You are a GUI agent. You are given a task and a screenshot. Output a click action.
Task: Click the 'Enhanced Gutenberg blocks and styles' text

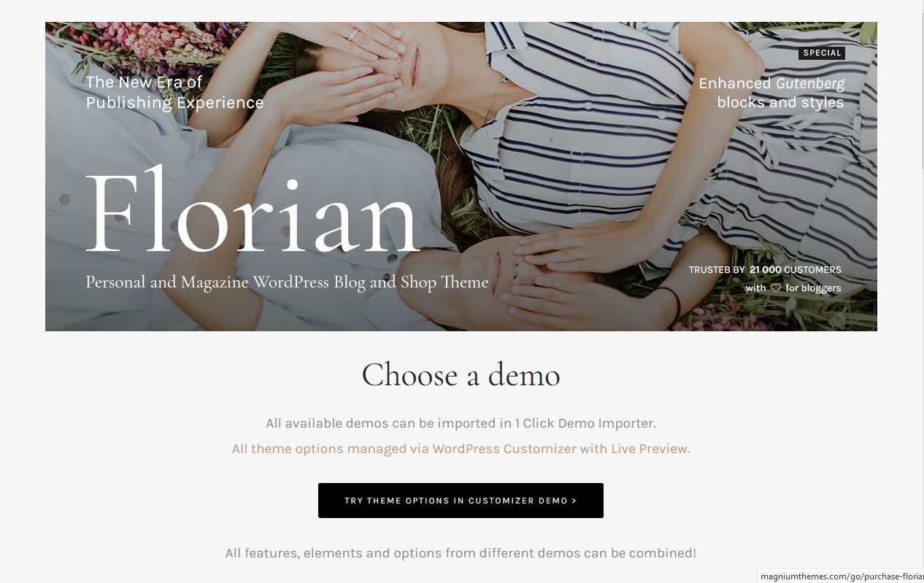771,93
